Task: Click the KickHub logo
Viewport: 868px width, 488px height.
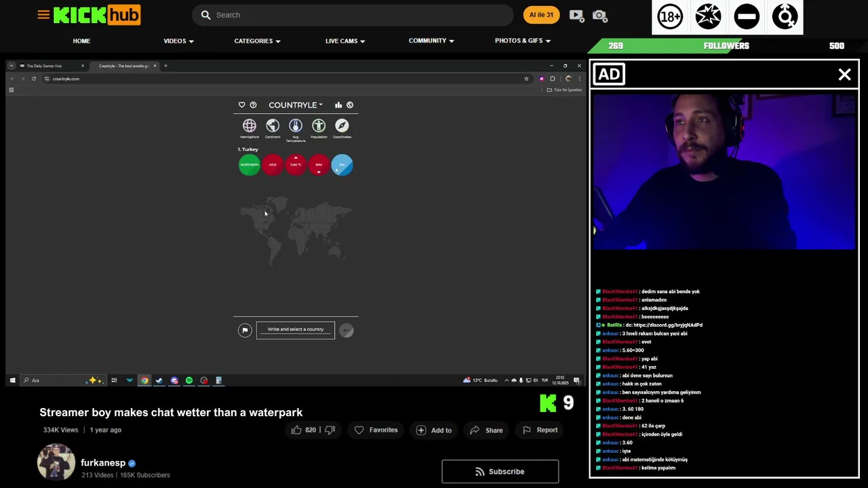Action: pos(97,15)
